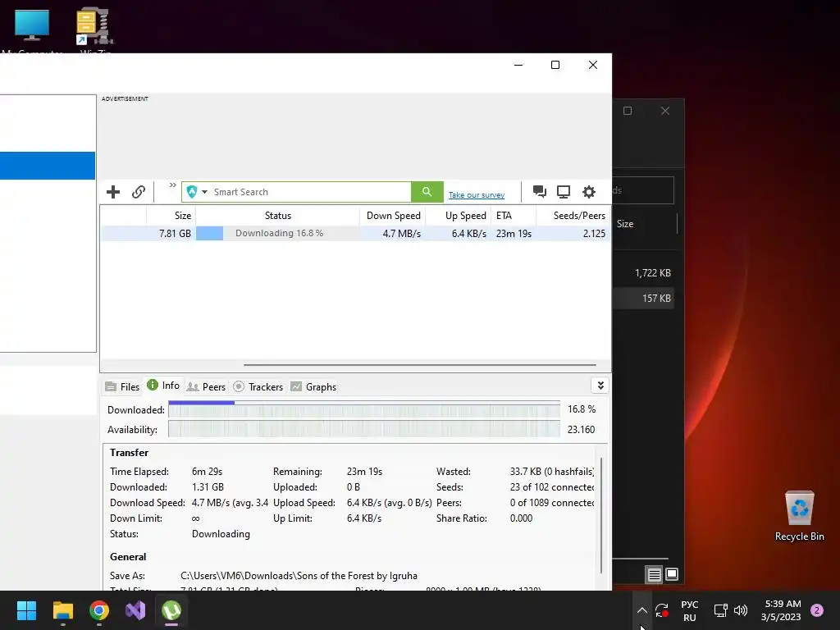Image resolution: width=840 pixels, height=630 pixels.
Task: Click the Availability pieces bar
Action: 363,429
